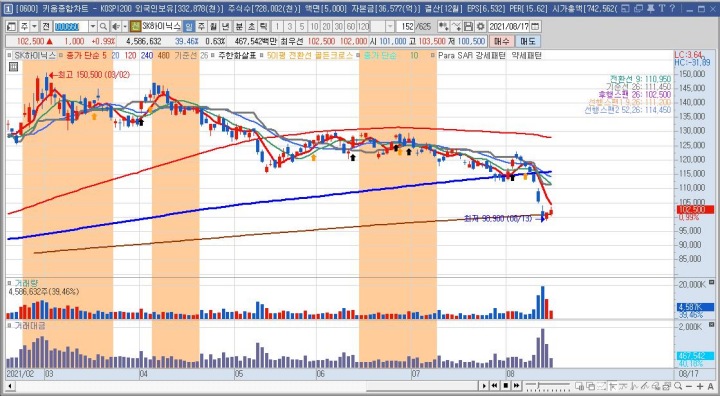Open the stock code history dropdown
The width and height of the screenshot is (720, 396).
pyautogui.click(x=93, y=27)
